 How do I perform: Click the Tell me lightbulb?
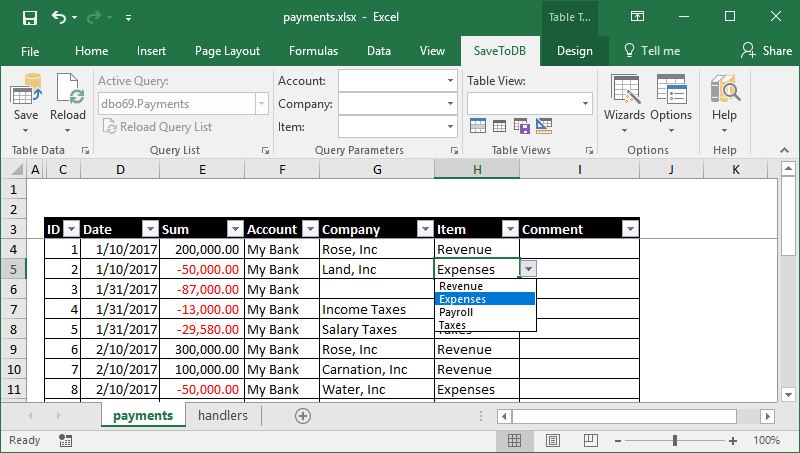point(629,50)
